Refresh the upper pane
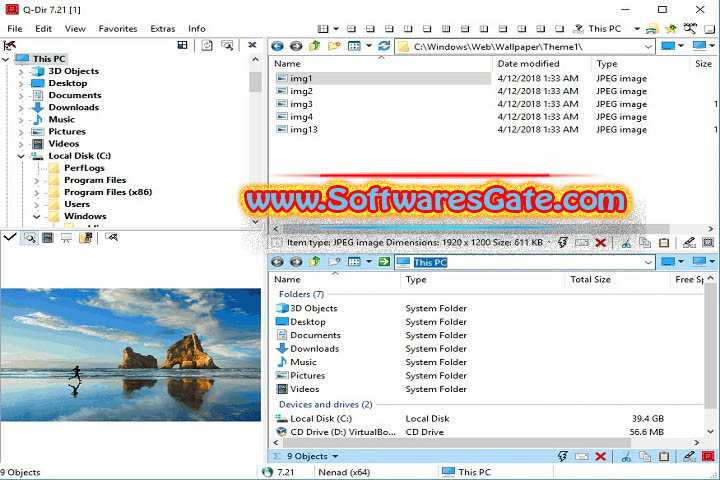This screenshot has height=480, width=720. coord(384,46)
